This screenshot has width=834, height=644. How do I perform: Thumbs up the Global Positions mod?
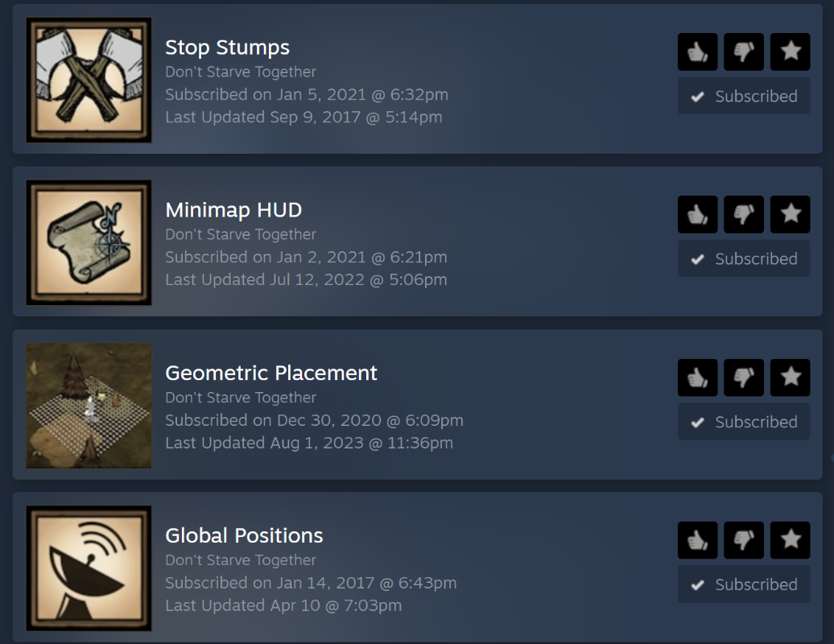point(697,540)
